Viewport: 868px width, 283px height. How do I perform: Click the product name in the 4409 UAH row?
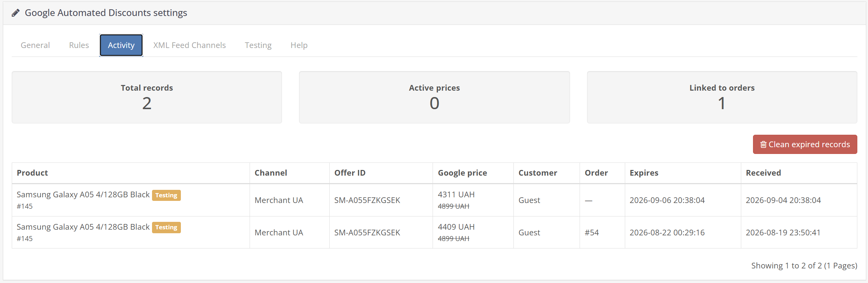(83, 227)
